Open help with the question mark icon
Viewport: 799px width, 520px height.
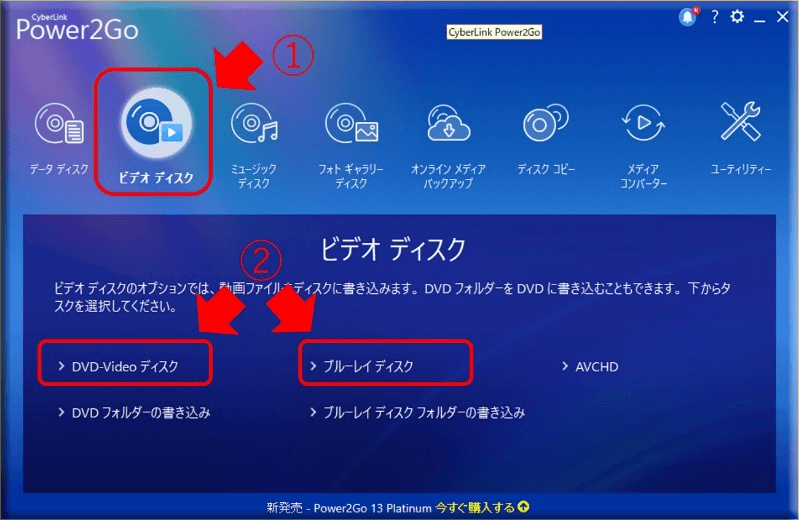[x=715, y=17]
